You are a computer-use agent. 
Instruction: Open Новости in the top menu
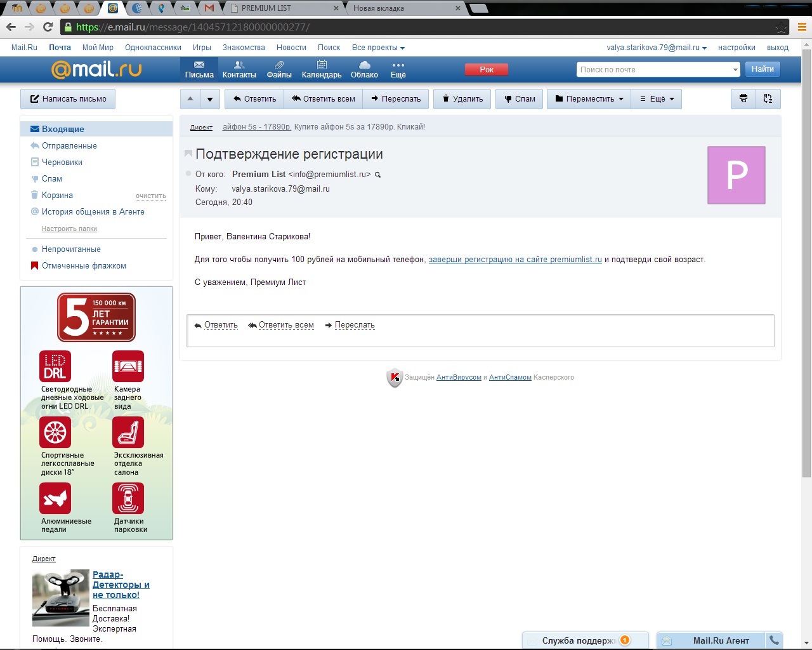[x=291, y=48]
